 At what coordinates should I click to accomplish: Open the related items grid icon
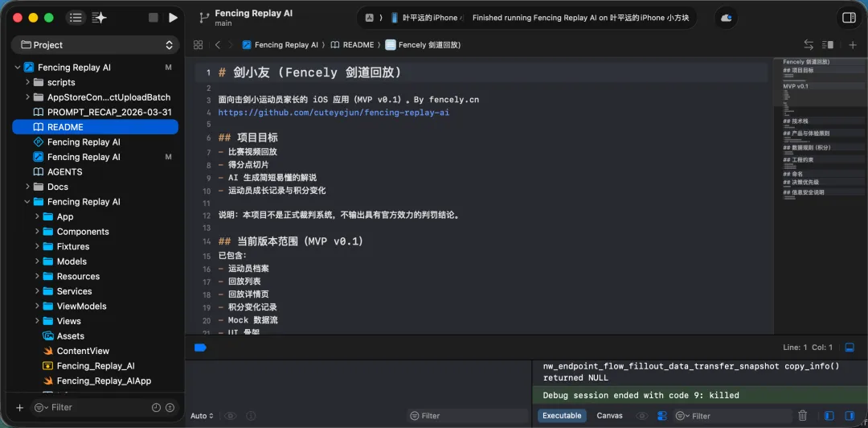[199, 45]
